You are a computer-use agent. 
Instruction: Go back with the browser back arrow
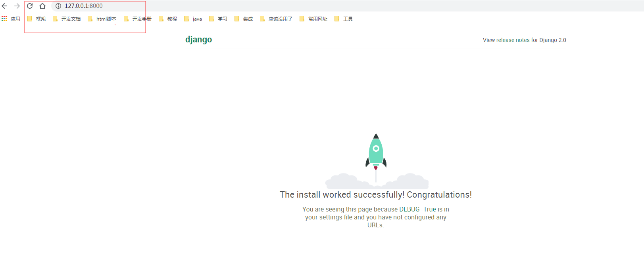coord(5,6)
